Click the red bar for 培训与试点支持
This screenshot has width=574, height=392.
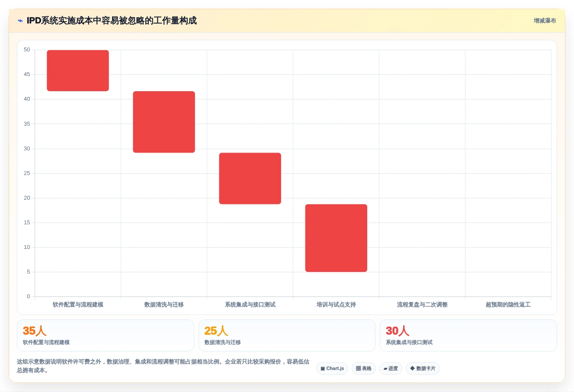click(x=336, y=238)
